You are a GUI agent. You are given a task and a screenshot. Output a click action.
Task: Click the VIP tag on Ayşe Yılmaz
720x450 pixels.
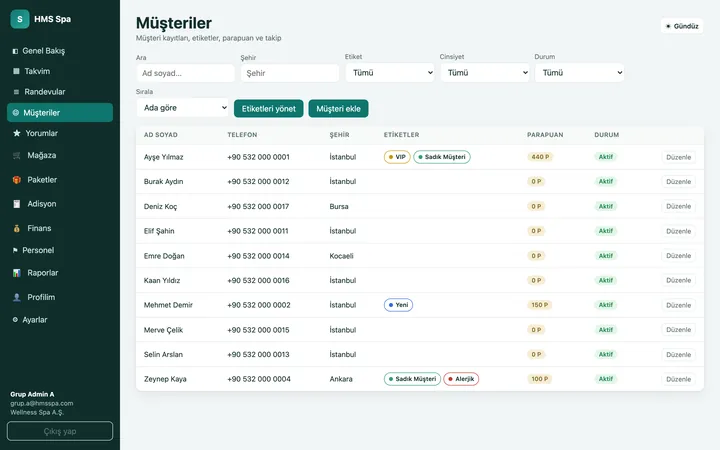click(397, 157)
